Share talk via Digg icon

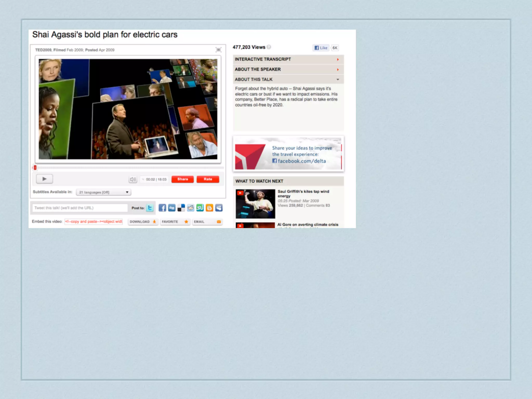tap(172, 208)
